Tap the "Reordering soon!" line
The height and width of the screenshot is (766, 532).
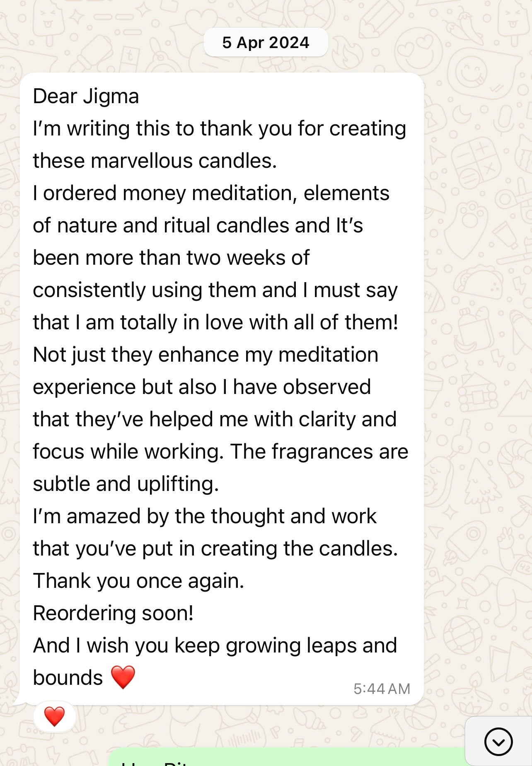113,614
